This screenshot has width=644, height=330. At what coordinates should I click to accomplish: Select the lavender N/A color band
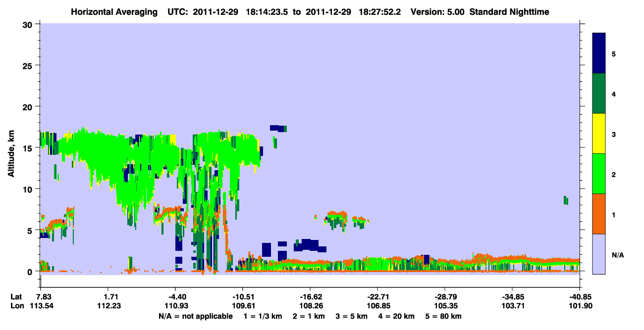(599, 254)
